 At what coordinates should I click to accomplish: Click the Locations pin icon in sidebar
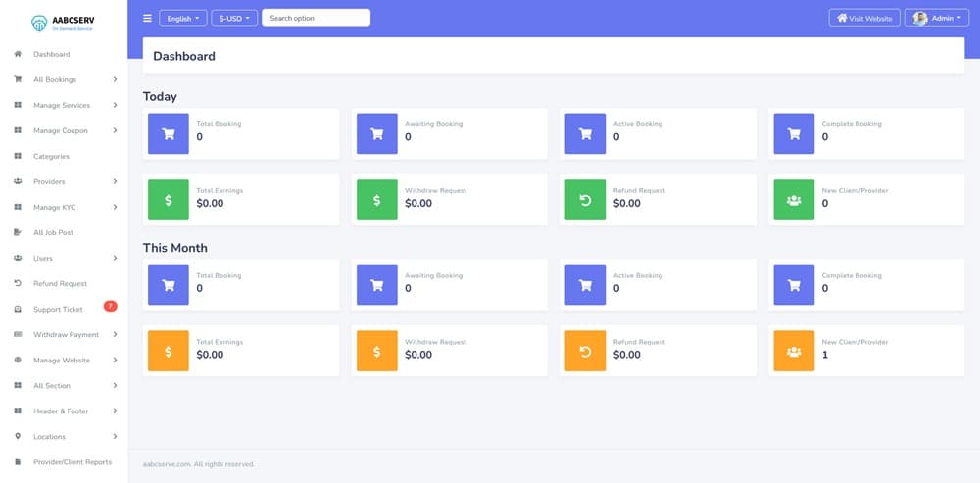click(x=18, y=436)
